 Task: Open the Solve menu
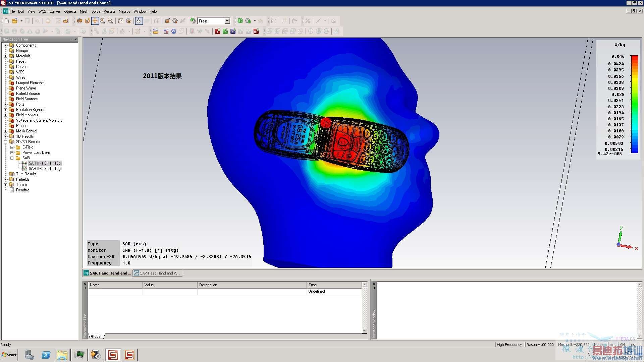click(x=96, y=11)
